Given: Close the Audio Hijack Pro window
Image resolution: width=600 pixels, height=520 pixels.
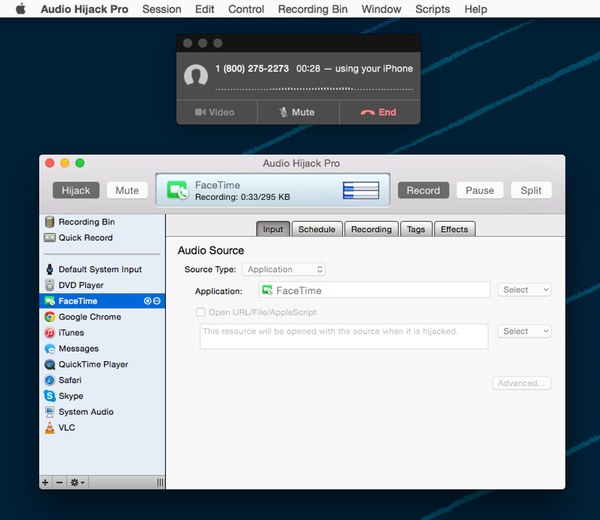Looking at the screenshot, I should 50,163.
